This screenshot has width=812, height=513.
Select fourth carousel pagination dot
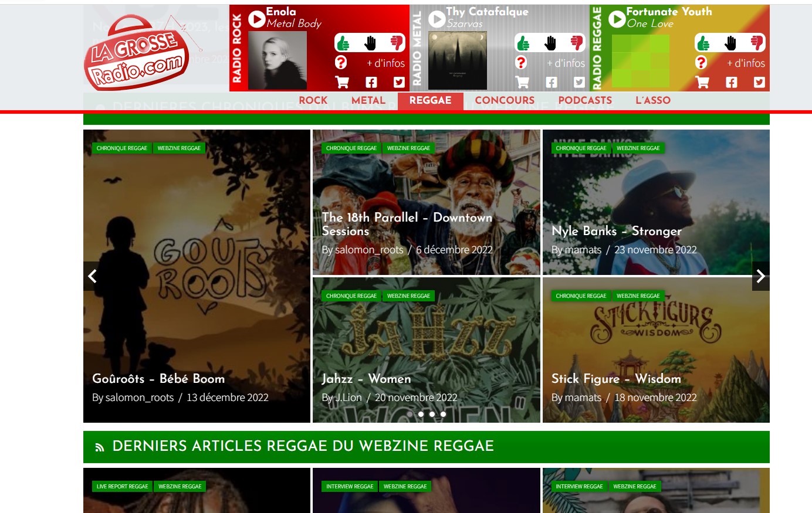(x=443, y=414)
